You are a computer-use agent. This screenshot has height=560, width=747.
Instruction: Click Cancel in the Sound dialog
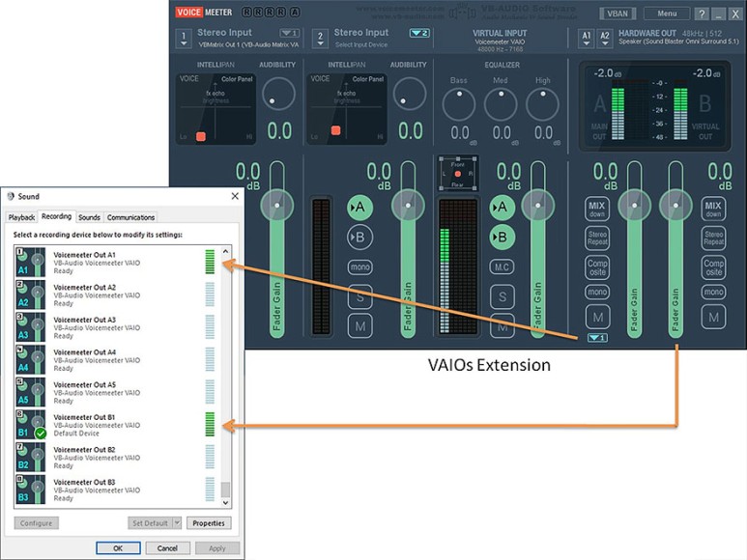pos(167,548)
